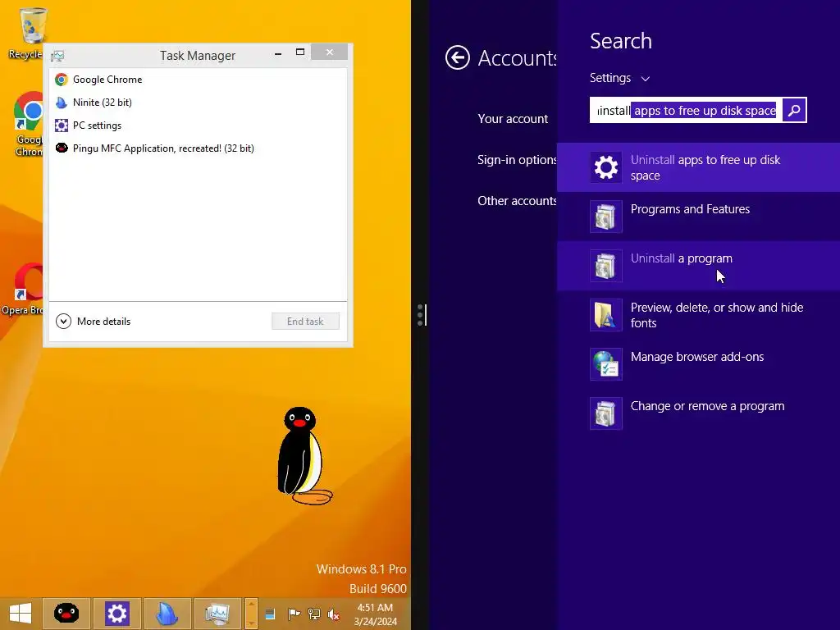
Task: Click the fonts folder icon
Action: 606,315
